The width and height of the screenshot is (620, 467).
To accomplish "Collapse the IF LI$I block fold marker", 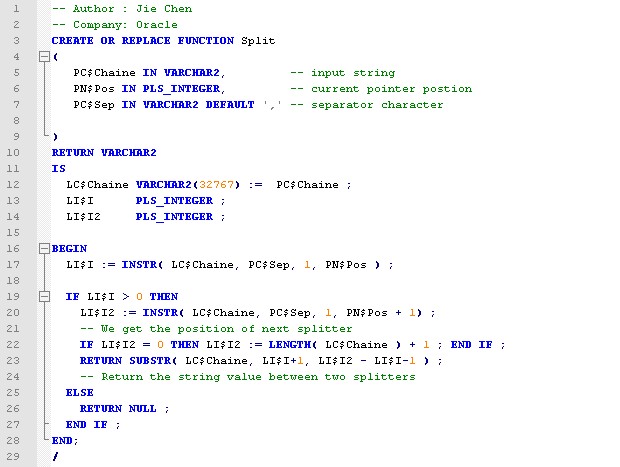I will tap(43, 297).
